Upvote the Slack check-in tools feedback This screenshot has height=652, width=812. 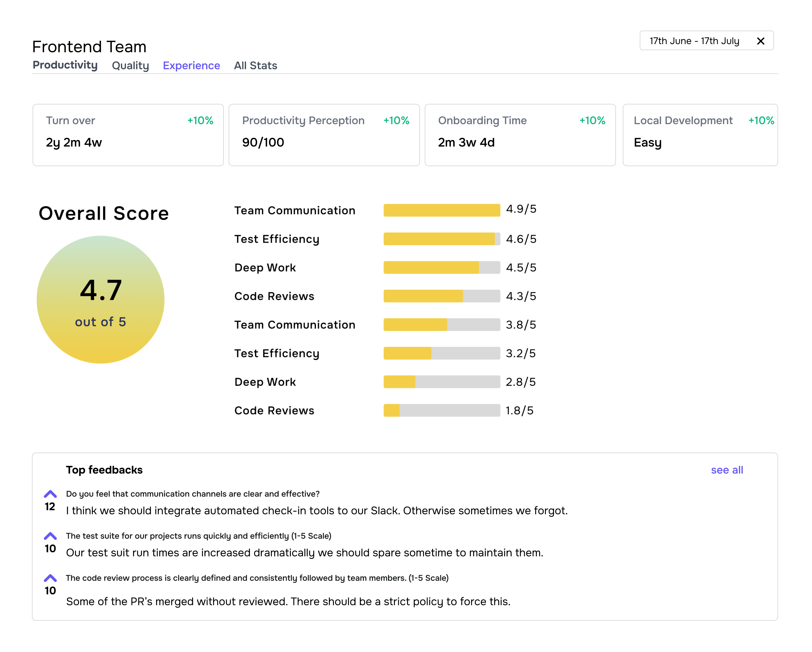coord(50,494)
